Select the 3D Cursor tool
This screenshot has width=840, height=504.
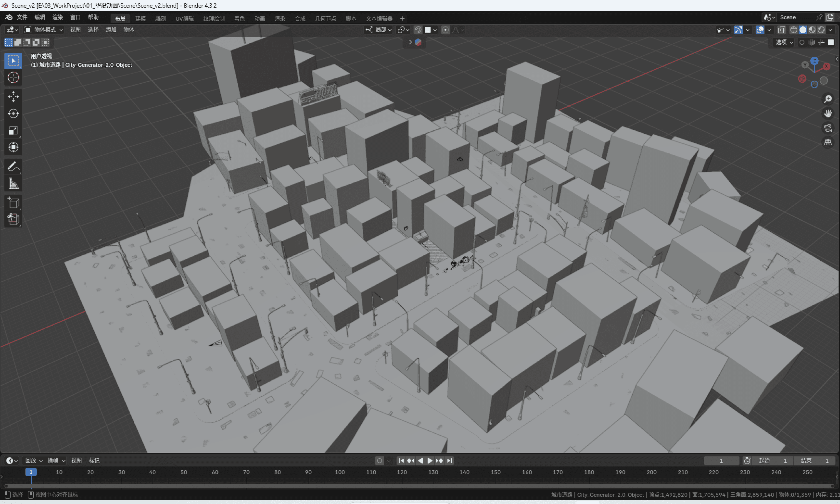pos(13,78)
